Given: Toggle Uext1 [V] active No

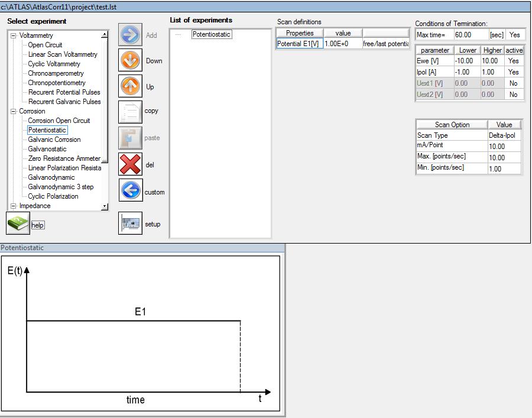Looking at the screenshot, I should click(514, 83).
